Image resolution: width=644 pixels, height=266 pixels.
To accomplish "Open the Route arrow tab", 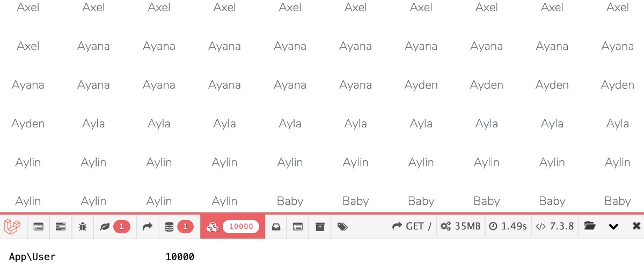I will 148,227.
